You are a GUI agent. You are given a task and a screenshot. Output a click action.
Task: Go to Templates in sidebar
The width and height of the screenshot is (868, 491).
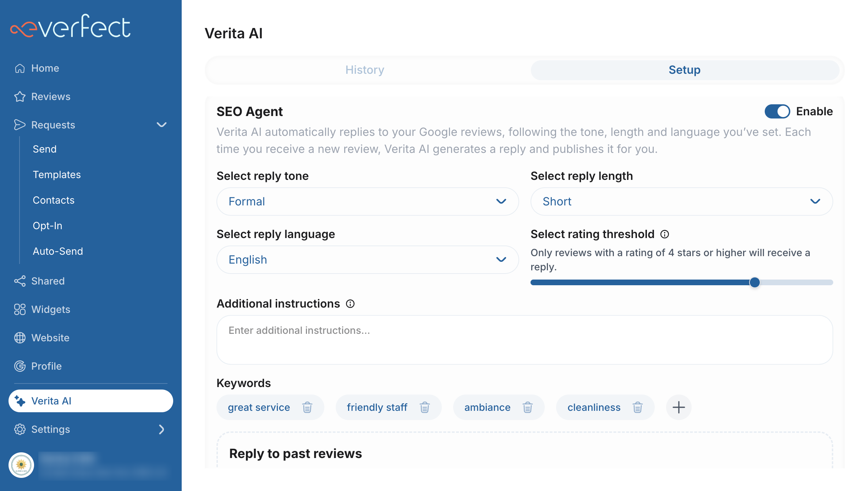(x=57, y=175)
